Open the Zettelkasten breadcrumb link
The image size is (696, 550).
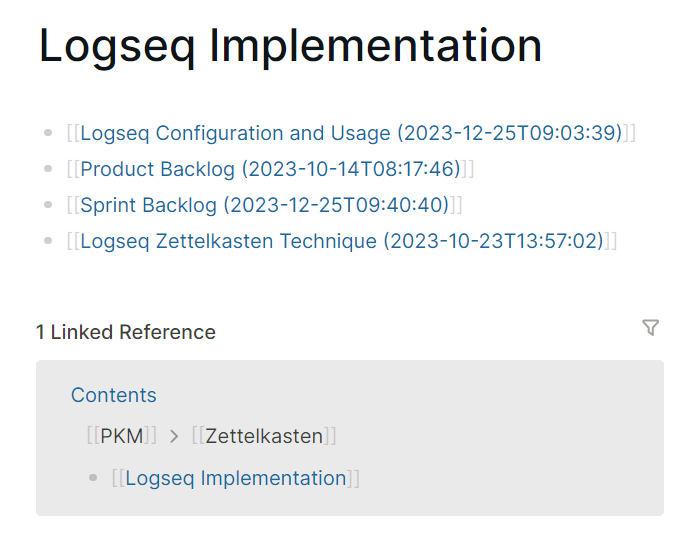264,436
